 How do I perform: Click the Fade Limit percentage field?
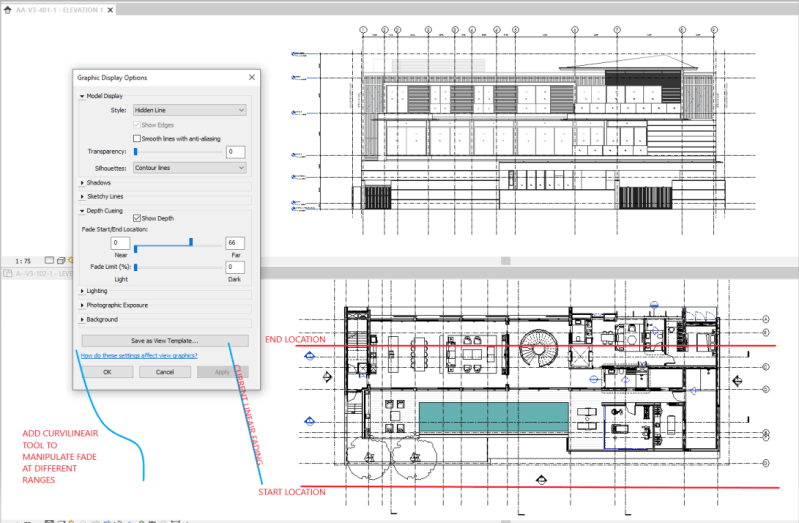(x=235, y=267)
